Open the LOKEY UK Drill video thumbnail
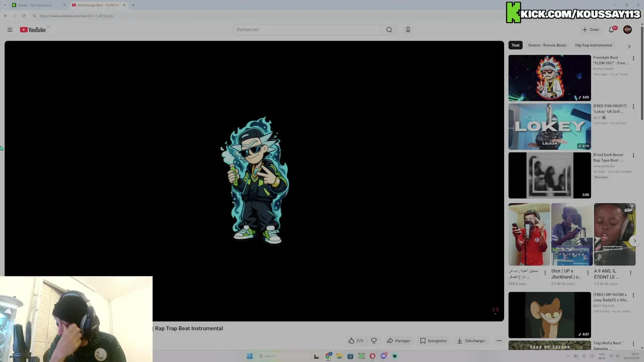The image size is (644, 362). 549,127
